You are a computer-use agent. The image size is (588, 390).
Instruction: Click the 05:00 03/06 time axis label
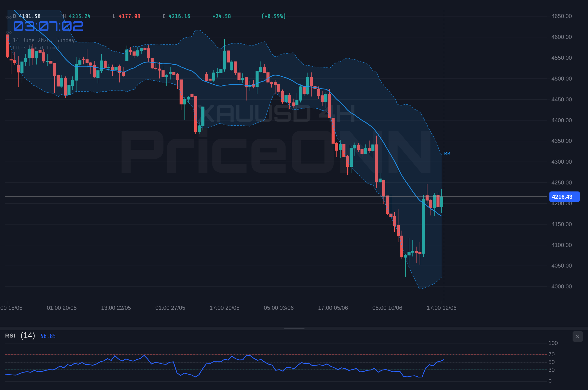tap(279, 308)
